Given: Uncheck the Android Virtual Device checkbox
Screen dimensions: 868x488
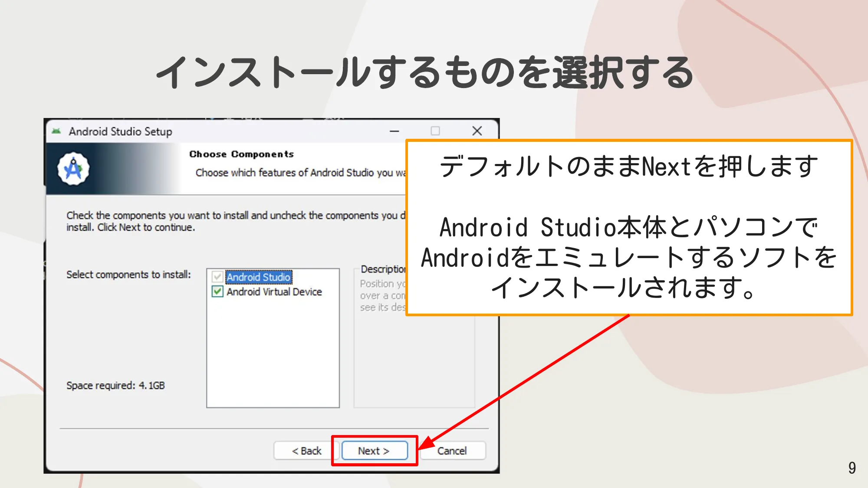Looking at the screenshot, I should [x=217, y=291].
